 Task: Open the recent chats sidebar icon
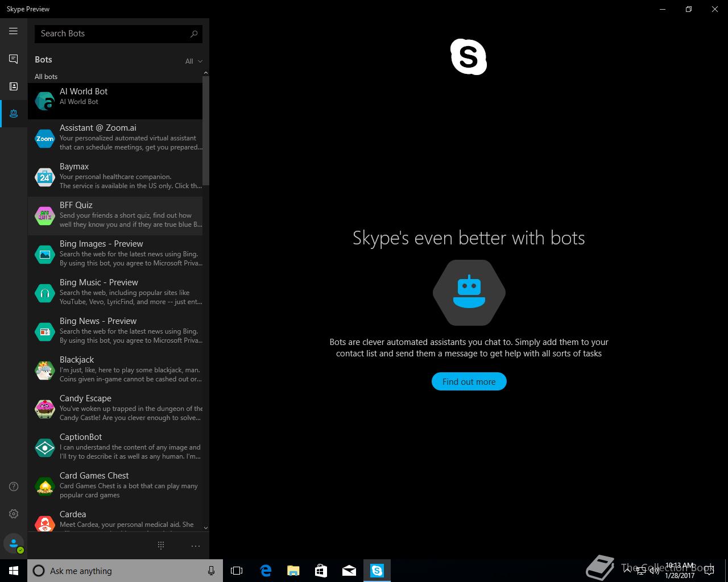coord(13,59)
